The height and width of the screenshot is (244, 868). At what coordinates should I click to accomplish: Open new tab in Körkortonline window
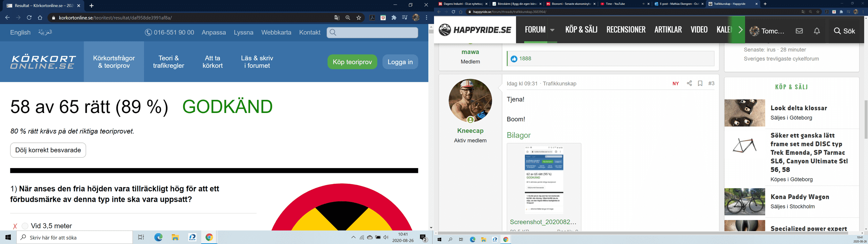[91, 6]
